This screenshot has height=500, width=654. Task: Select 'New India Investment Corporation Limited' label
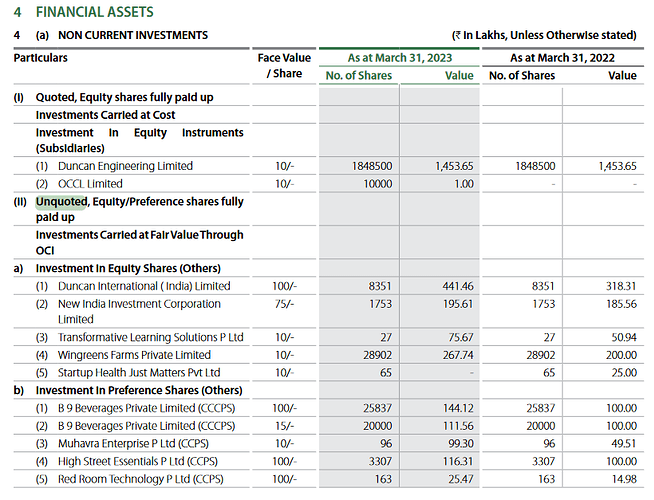pyautogui.click(x=139, y=312)
